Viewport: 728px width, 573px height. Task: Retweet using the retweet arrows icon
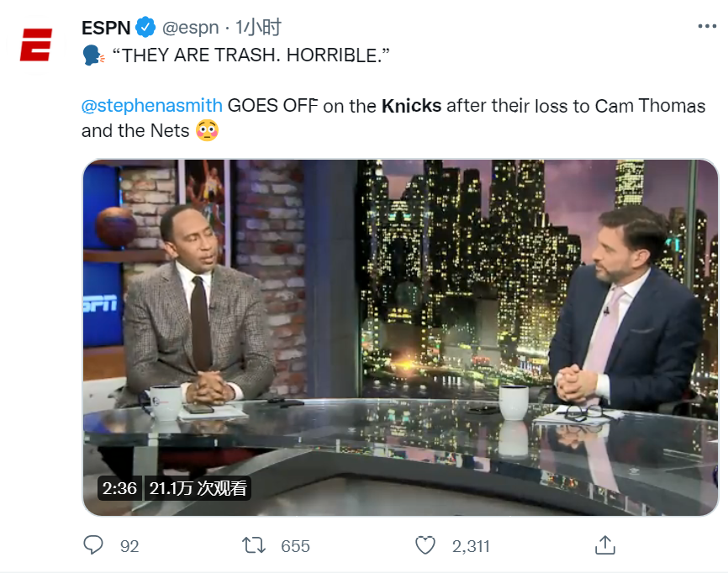tap(254, 545)
